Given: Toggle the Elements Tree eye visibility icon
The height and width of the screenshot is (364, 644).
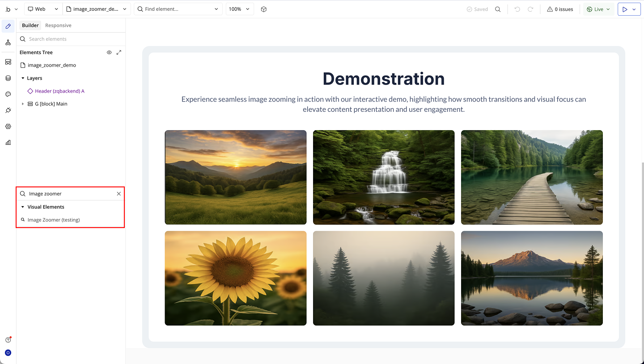Looking at the screenshot, I should [x=109, y=52].
